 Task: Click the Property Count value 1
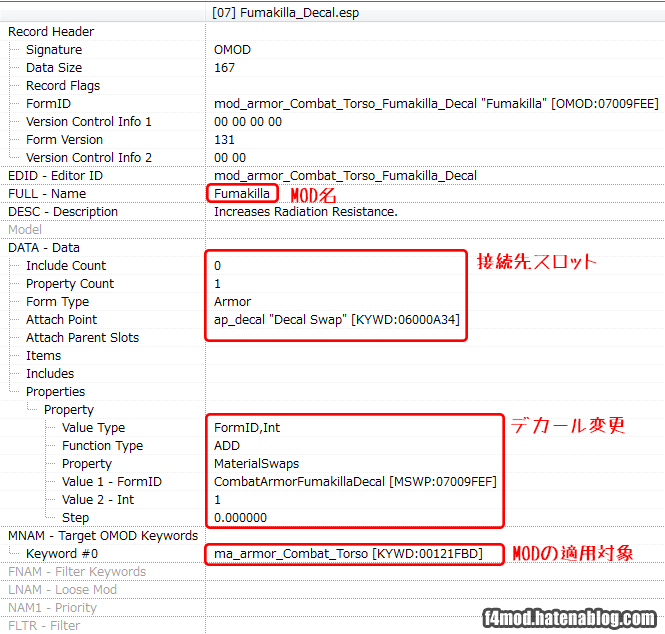(217, 284)
